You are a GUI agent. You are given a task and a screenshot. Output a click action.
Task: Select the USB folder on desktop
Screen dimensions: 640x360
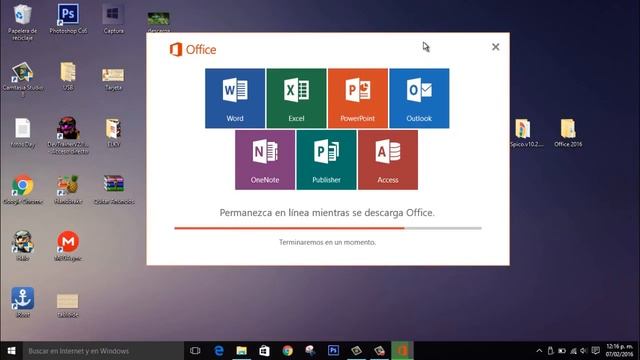(68, 76)
